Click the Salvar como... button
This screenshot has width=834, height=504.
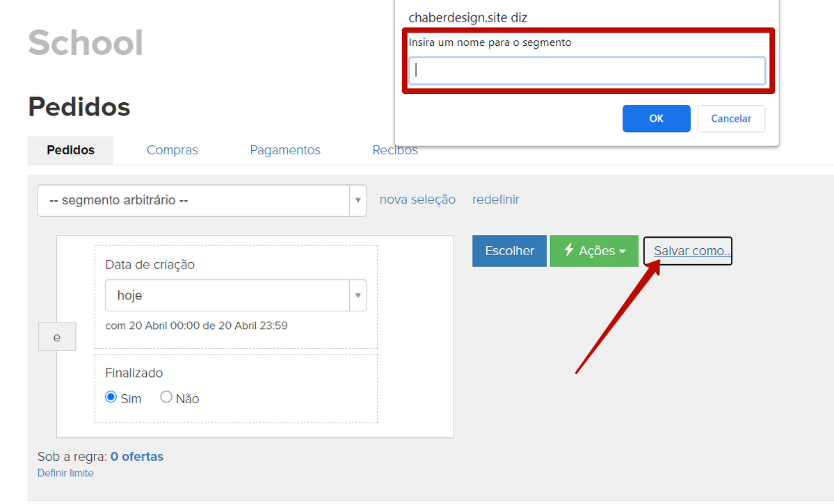point(688,251)
